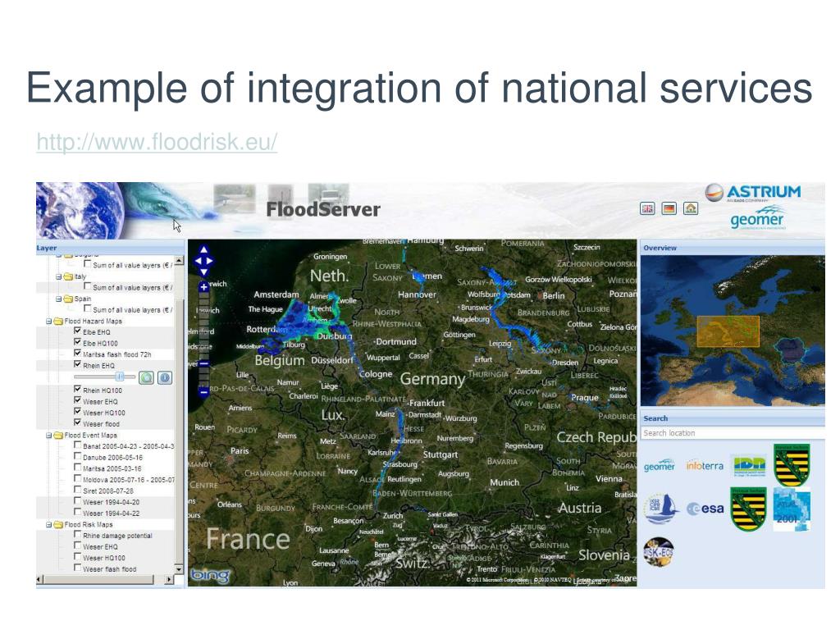The image size is (840, 630).
Task: Switch language with the UK flag icon
Action: (647, 208)
